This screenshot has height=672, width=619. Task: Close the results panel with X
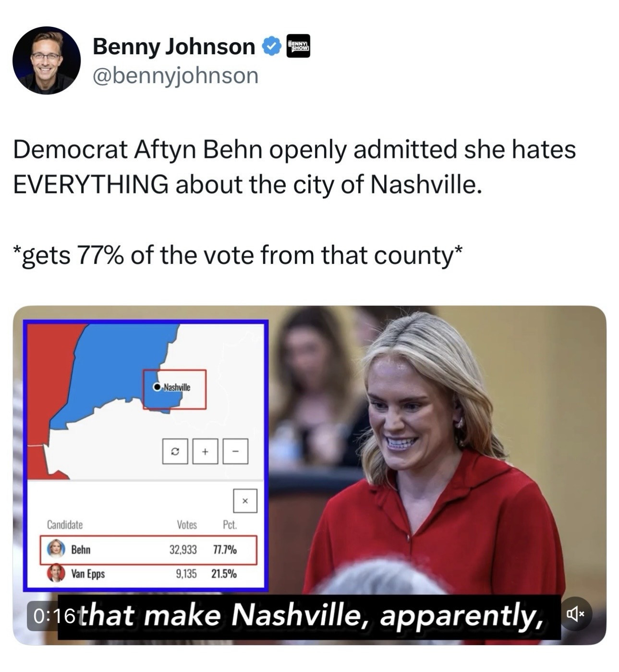pyautogui.click(x=245, y=501)
